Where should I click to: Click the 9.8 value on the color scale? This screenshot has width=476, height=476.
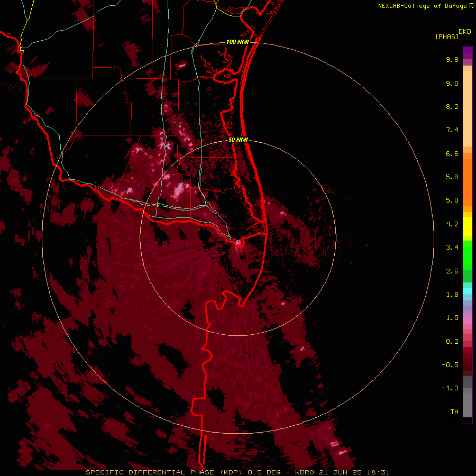(x=452, y=59)
